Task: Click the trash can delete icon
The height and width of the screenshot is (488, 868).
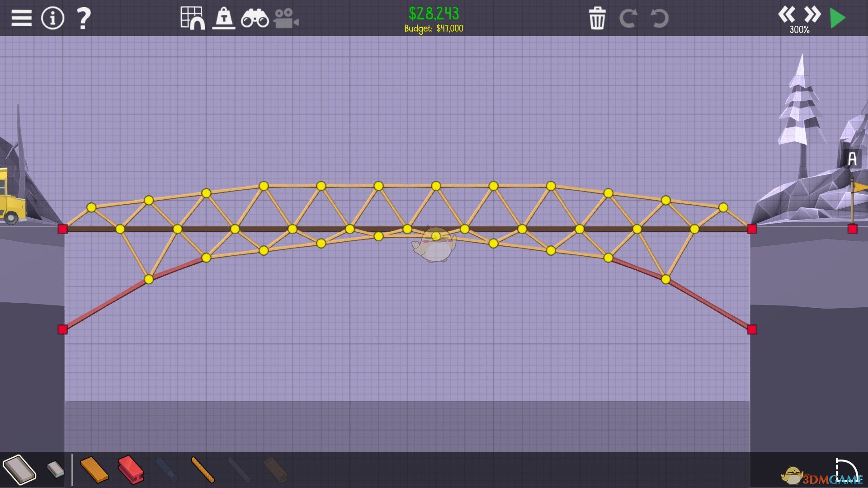Action: 597,18
